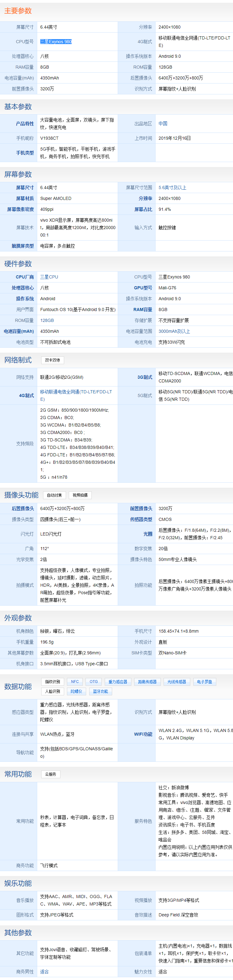The height and width of the screenshot is (980, 233).
Task: Click the 支持JPEG等格式 value
Action: tap(57, 915)
